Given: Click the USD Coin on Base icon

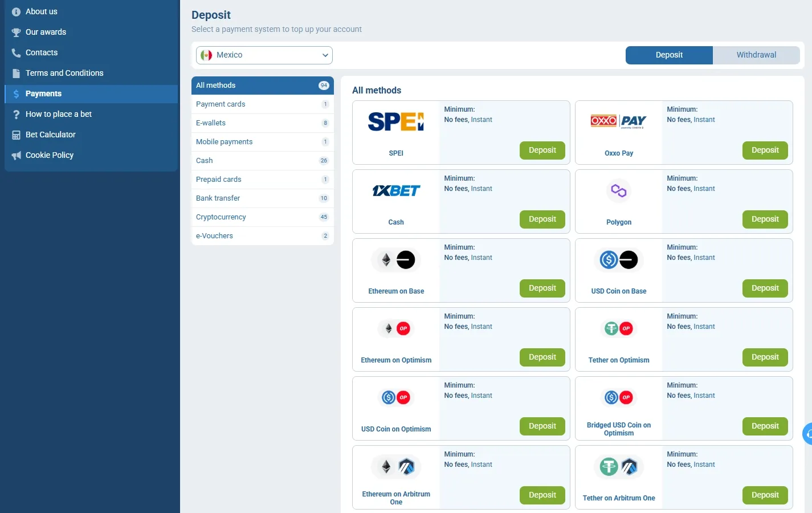Looking at the screenshot, I should 619,260.
